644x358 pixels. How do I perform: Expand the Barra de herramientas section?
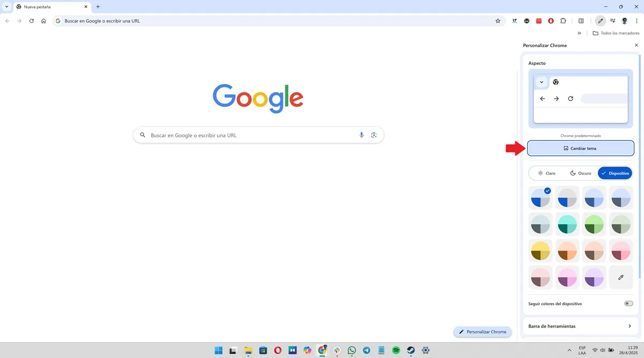point(581,326)
